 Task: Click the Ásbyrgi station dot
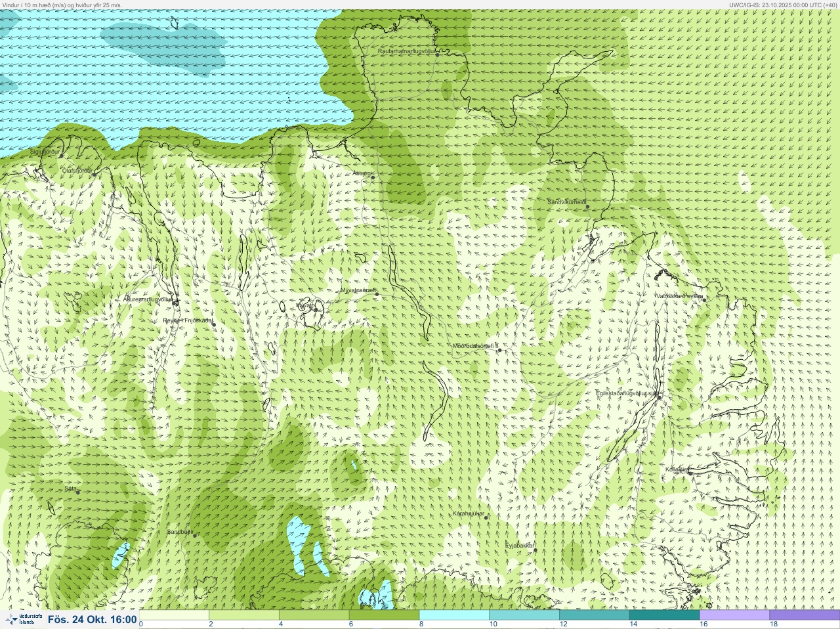tap(373, 177)
